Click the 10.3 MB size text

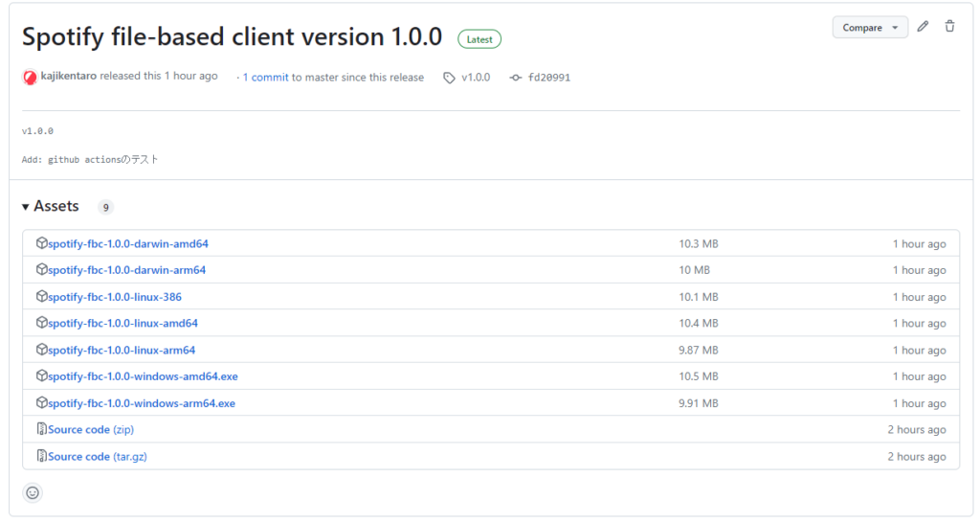(698, 244)
